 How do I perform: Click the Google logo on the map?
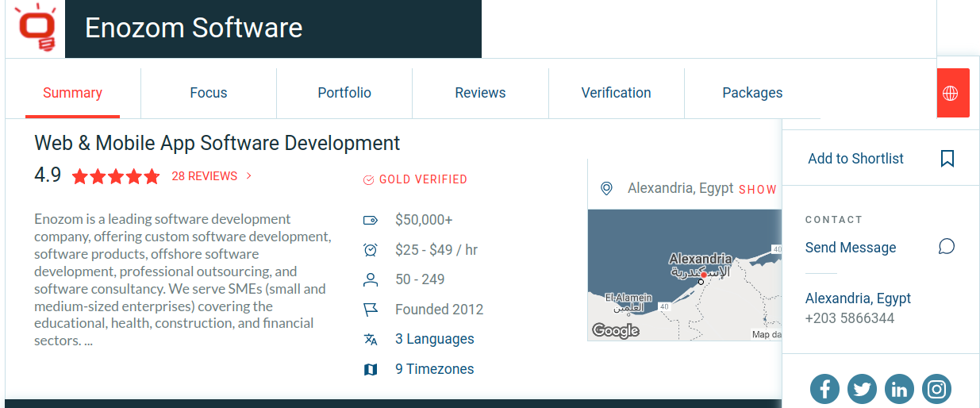[x=616, y=330]
